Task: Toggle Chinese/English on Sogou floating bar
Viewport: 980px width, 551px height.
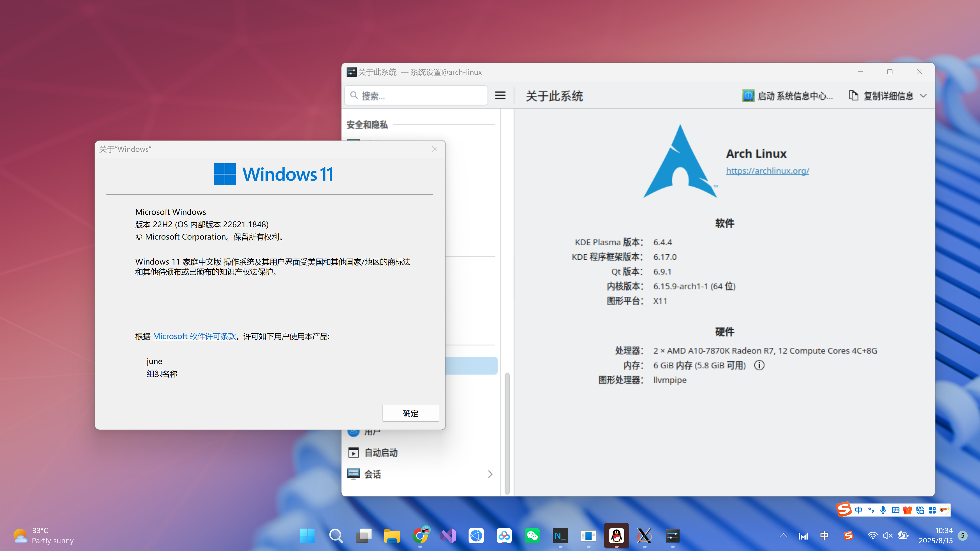Action: point(859,510)
